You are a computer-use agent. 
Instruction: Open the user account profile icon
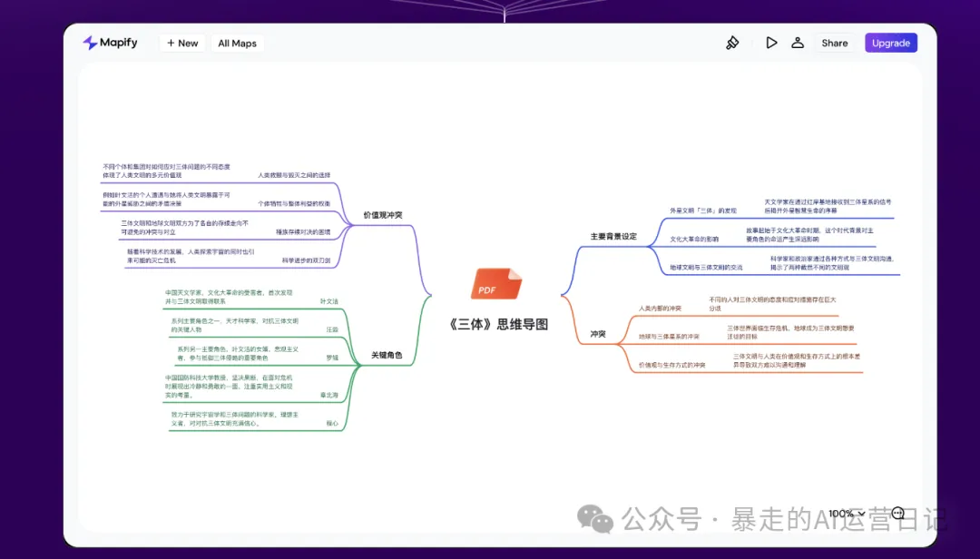pos(798,43)
